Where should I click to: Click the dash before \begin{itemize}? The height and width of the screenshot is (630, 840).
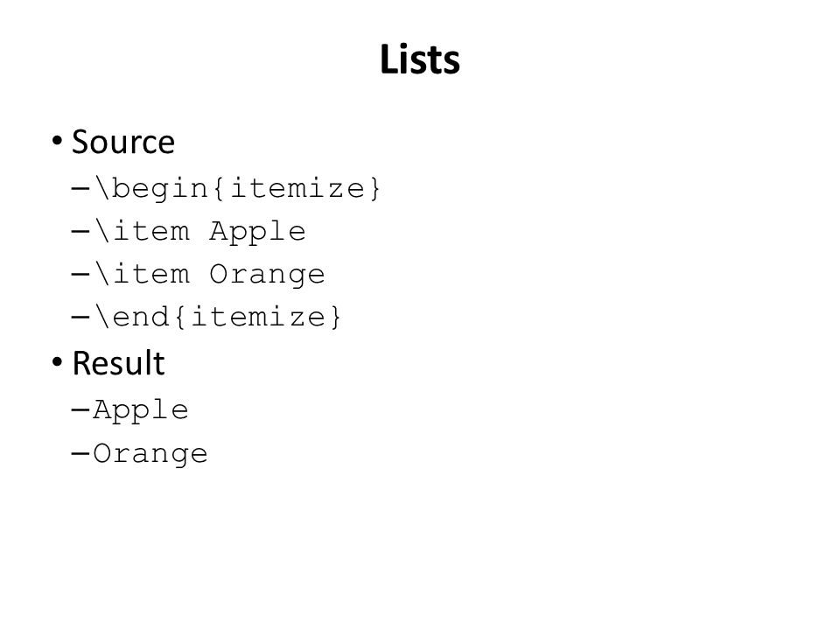tap(80, 189)
